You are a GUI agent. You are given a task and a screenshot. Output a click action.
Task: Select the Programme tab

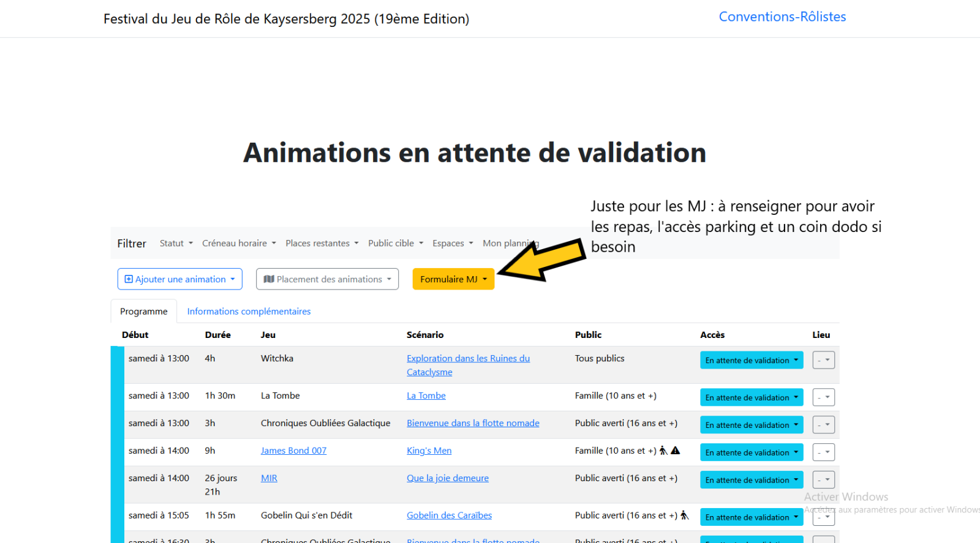pyautogui.click(x=144, y=312)
